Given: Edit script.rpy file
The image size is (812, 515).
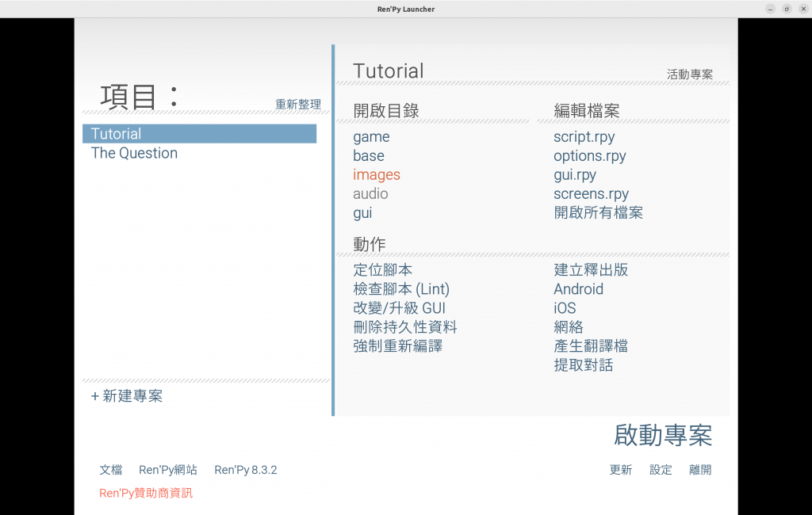Looking at the screenshot, I should 584,136.
